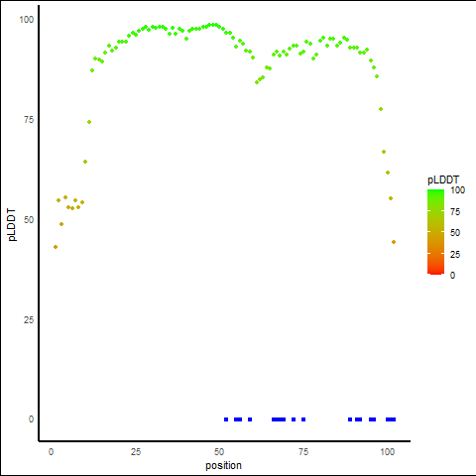Image resolution: width=476 pixels, height=476 pixels.
Task: Click the y-axis tick label 75
Action: pyautogui.click(x=29, y=120)
